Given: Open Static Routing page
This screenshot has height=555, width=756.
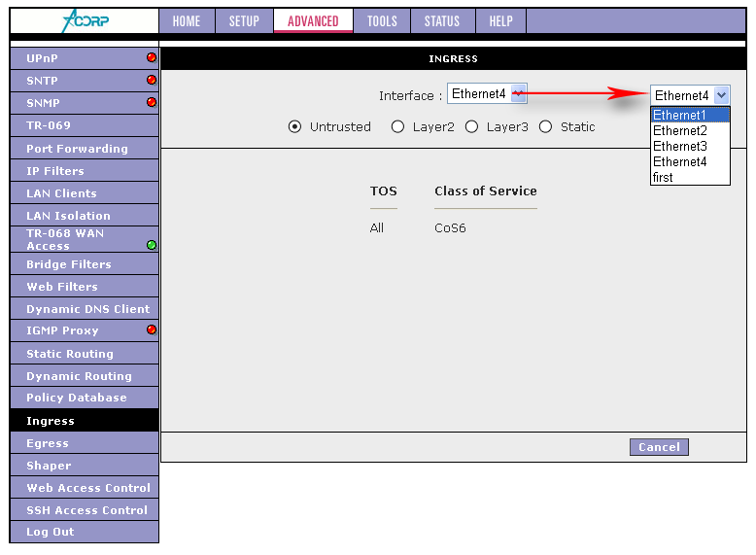Looking at the screenshot, I should (x=85, y=354).
